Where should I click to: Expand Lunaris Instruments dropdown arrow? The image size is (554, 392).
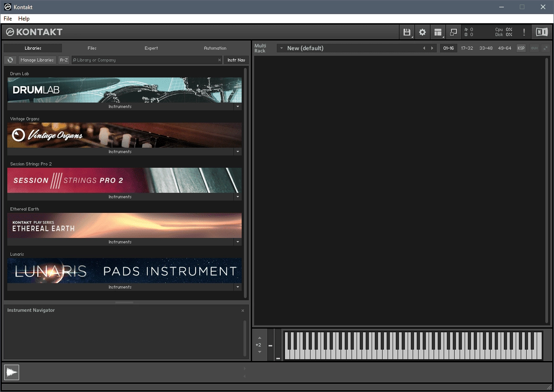238,287
